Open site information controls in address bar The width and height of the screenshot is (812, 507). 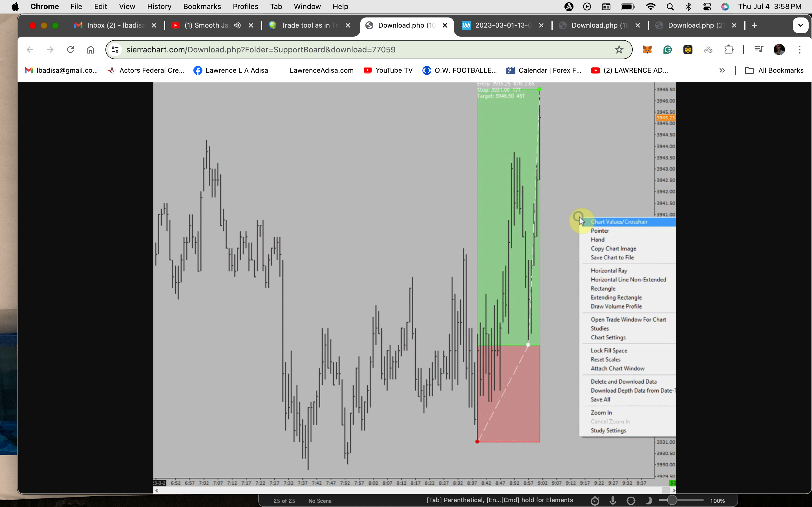tap(115, 50)
